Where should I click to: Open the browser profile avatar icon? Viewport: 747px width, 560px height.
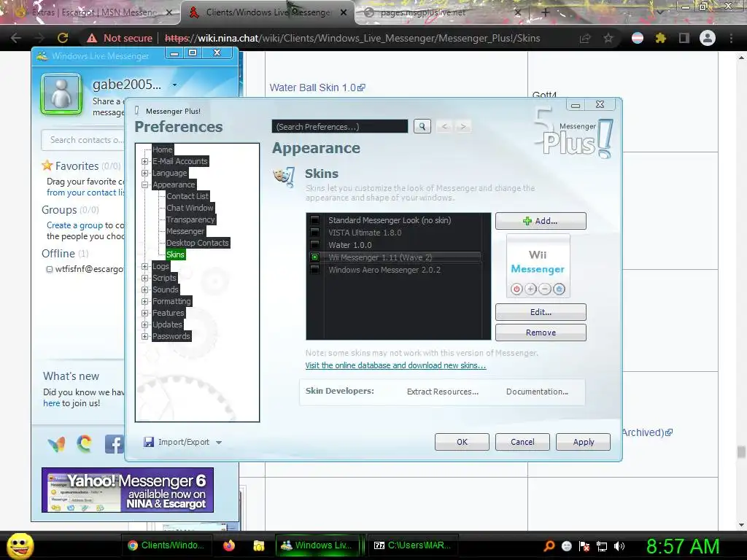click(x=708, y=38)
